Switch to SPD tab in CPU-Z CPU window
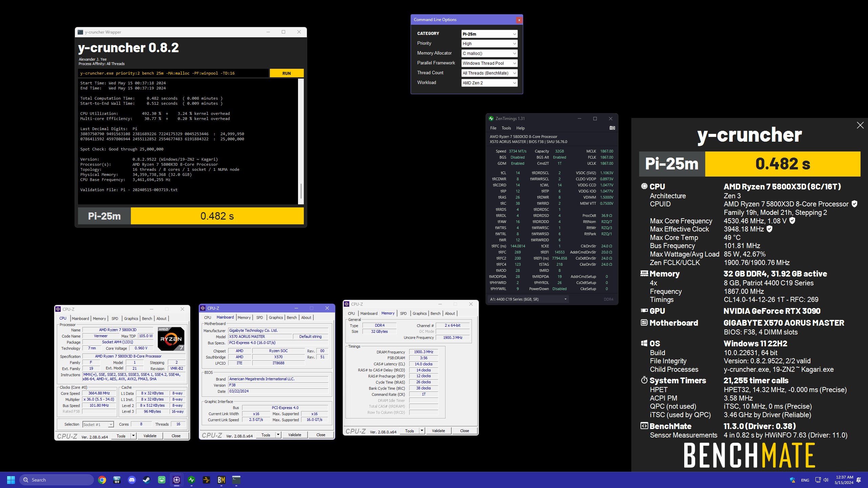 pyautogui.click(x=115, y=319)
